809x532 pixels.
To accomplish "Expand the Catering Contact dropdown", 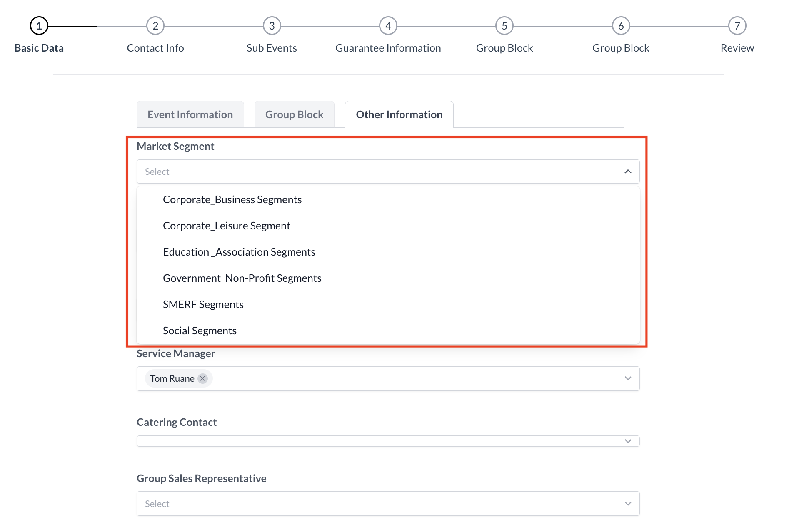I will click(628, 440).
